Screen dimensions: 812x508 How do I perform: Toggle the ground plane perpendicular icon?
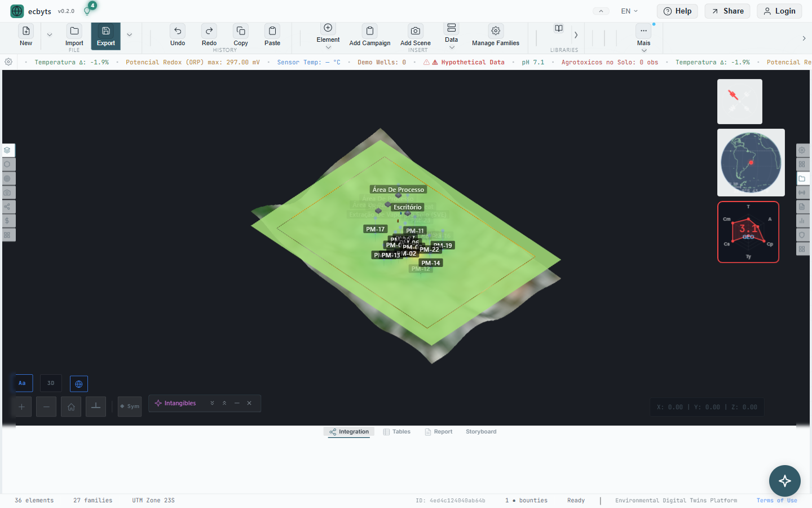tap(96, 406)
